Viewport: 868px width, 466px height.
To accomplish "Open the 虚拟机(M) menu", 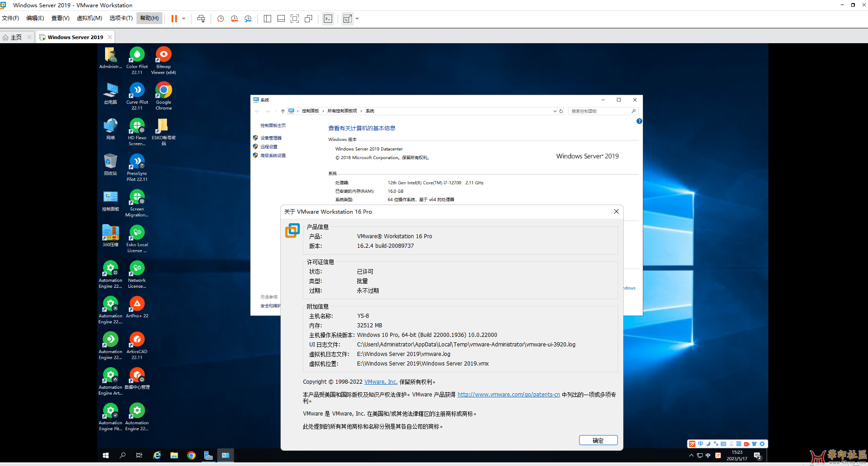I will tap(90, 18).
